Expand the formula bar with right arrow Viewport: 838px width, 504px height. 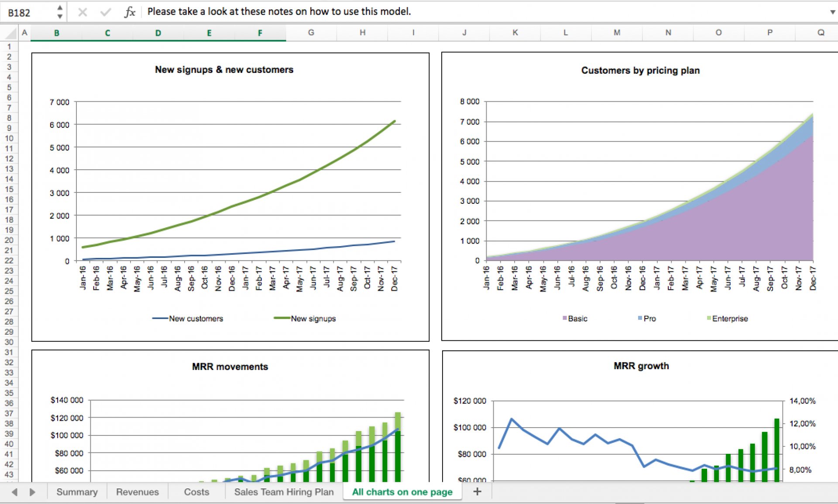(x=832, y=12)
